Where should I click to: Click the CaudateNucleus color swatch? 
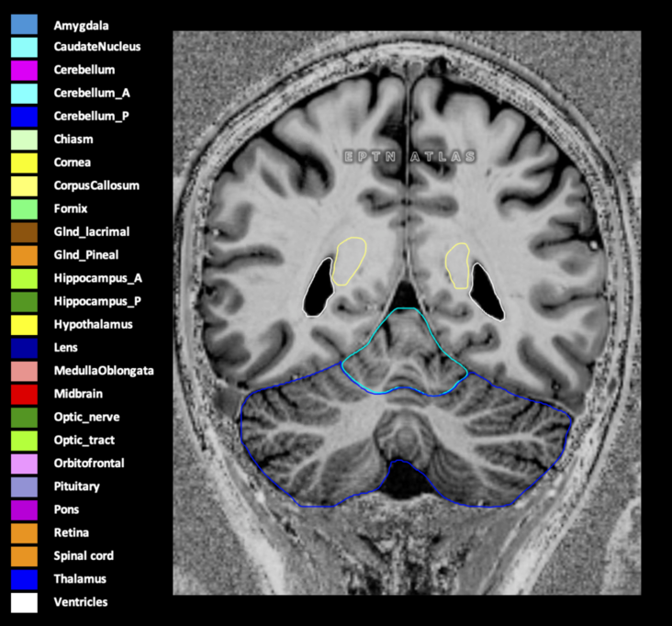point(24,47)
